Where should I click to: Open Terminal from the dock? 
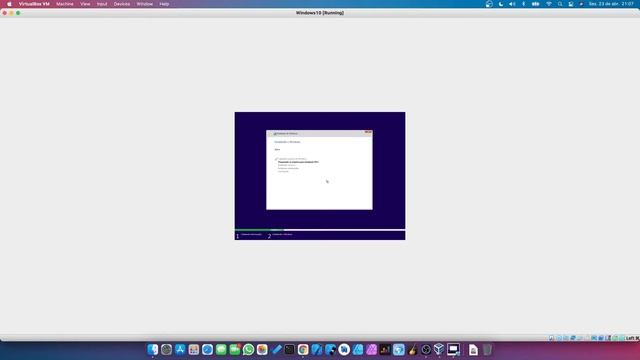(x=289, y=349)
